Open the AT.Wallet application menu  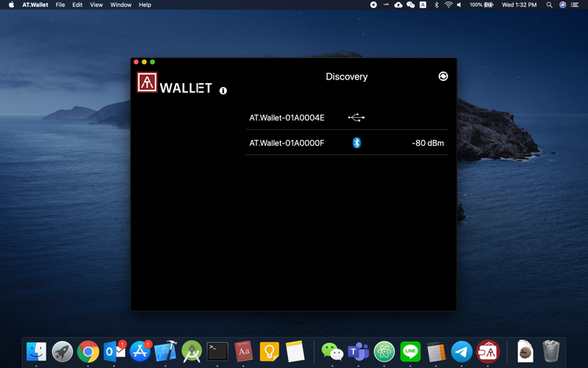coord(35,4)
